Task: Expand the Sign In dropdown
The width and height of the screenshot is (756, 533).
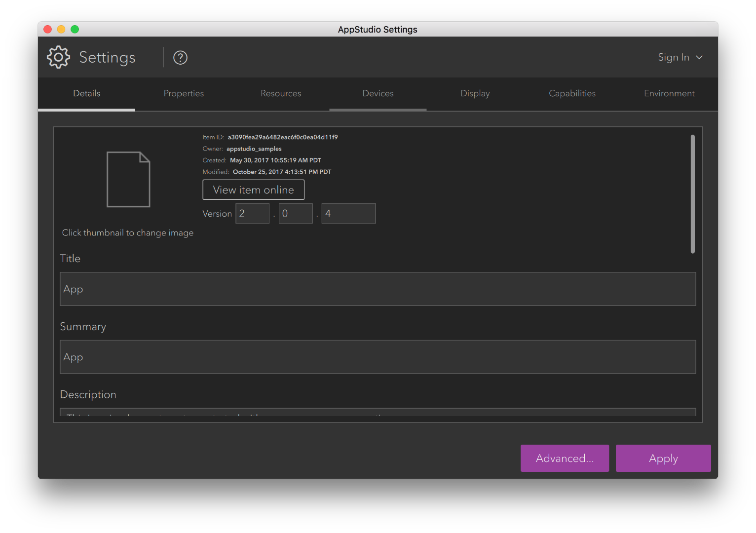Action: pyautogui.click(x=680, y=57)
